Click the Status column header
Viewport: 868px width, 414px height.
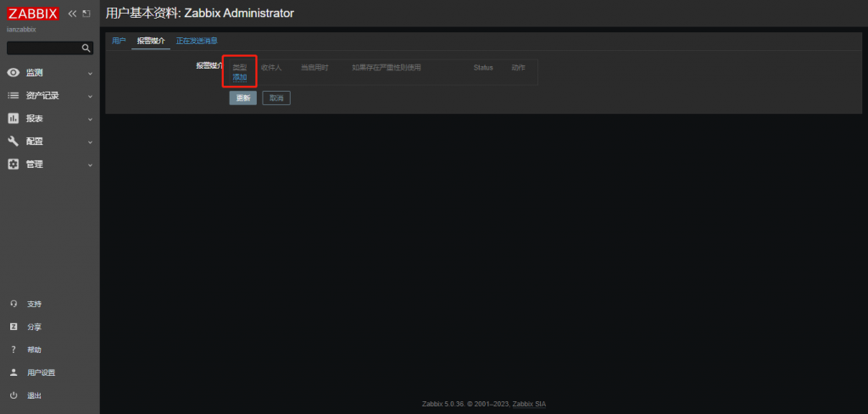point(482,67)
